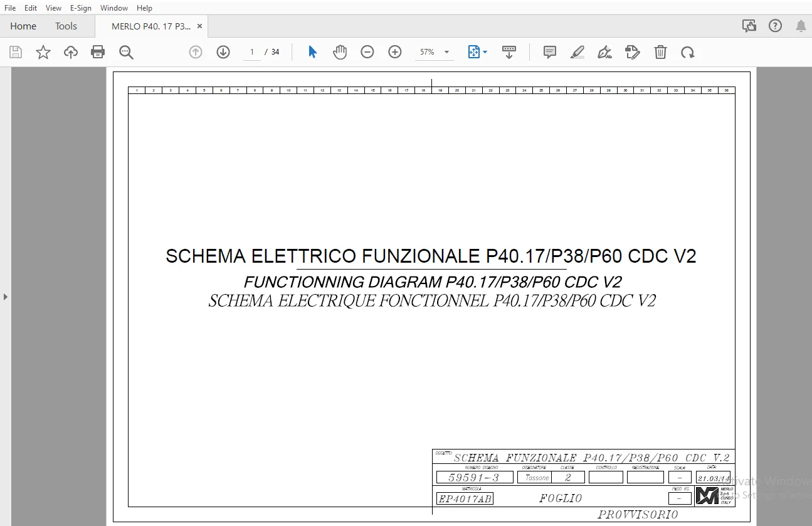Rotate the page clockwise
The image size is (812, 526).
pos(688,52)
